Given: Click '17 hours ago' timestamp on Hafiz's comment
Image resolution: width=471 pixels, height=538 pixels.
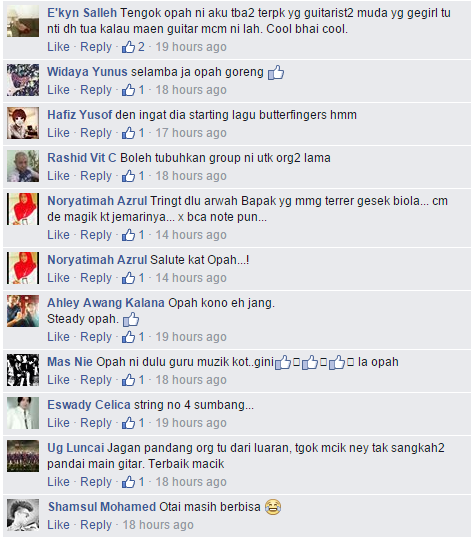Looking at the screenshot, I should pyautogui.click(x=191, y=133).
